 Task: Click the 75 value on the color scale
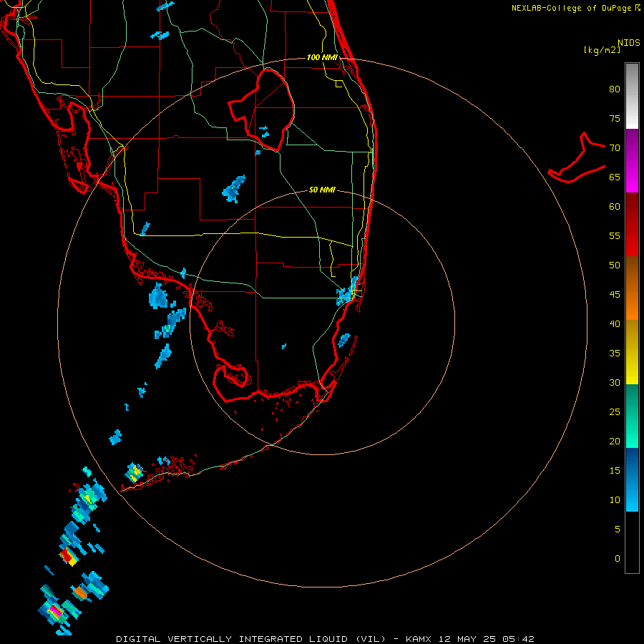click(x=615, y=119)
